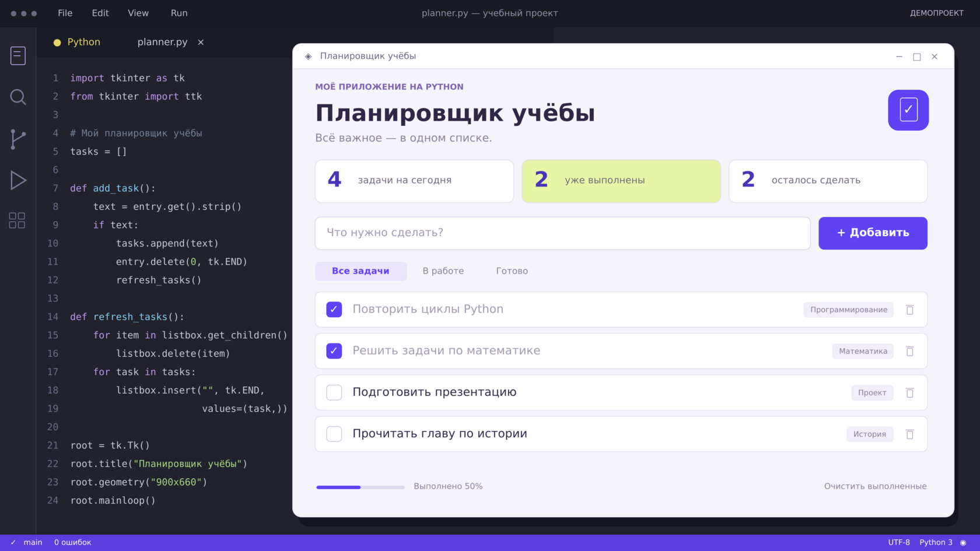Delete the task 'Прочитать главу по истории'

(909, 434)
